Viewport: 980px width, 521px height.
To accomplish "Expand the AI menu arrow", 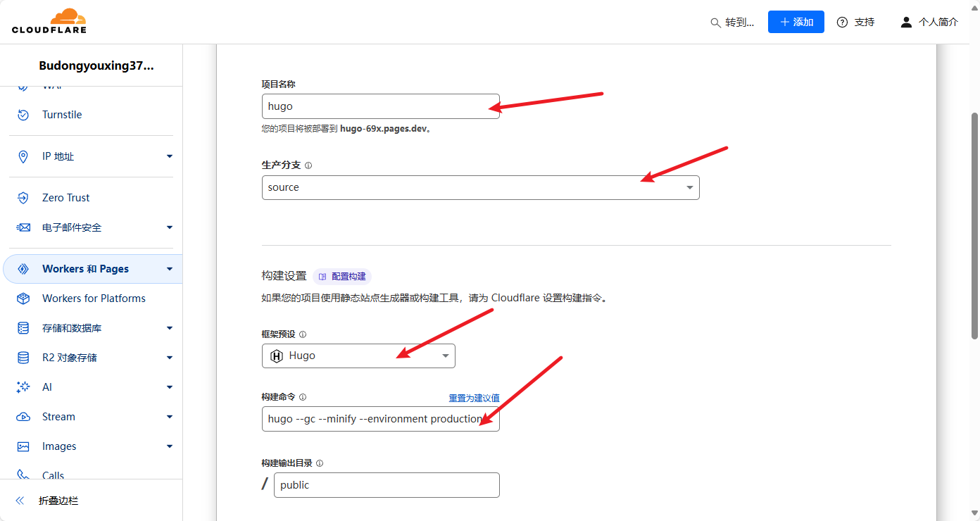I will click(170, 387).
